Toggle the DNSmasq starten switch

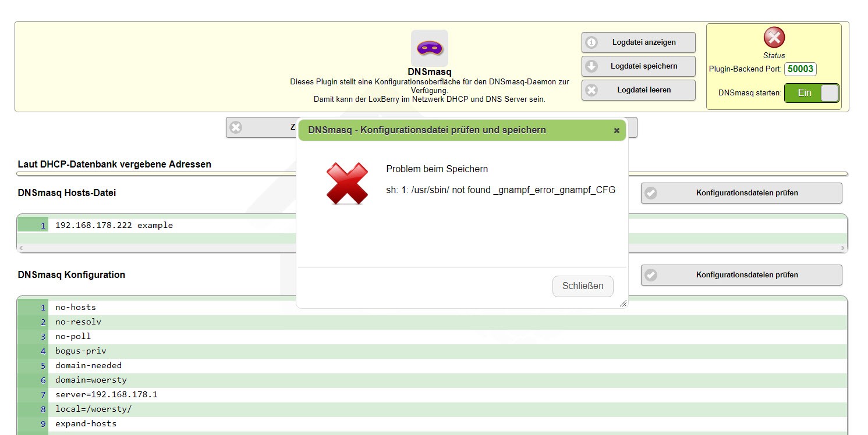pos(812,93)
